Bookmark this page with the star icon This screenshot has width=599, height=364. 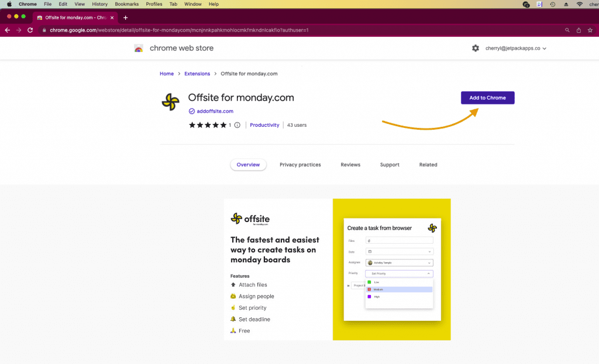pos(590,30)
